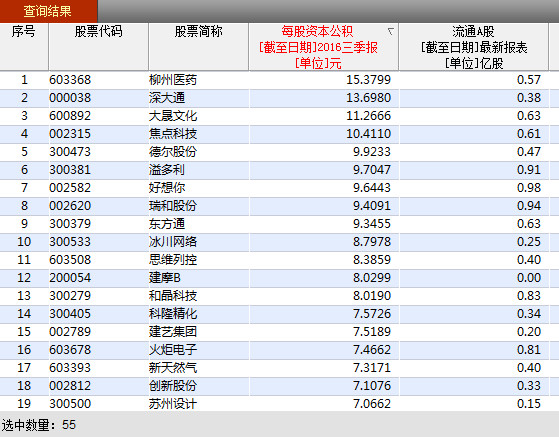The image size is (559, 437).
Task: Select the stock name 瑞和股份
Action: pos(173,206)
